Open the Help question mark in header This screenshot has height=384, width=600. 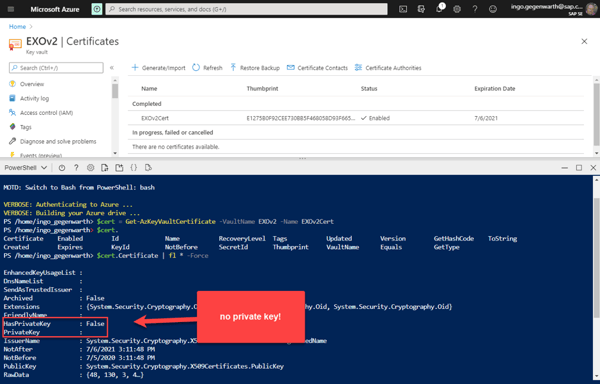[x=475, y=9]
